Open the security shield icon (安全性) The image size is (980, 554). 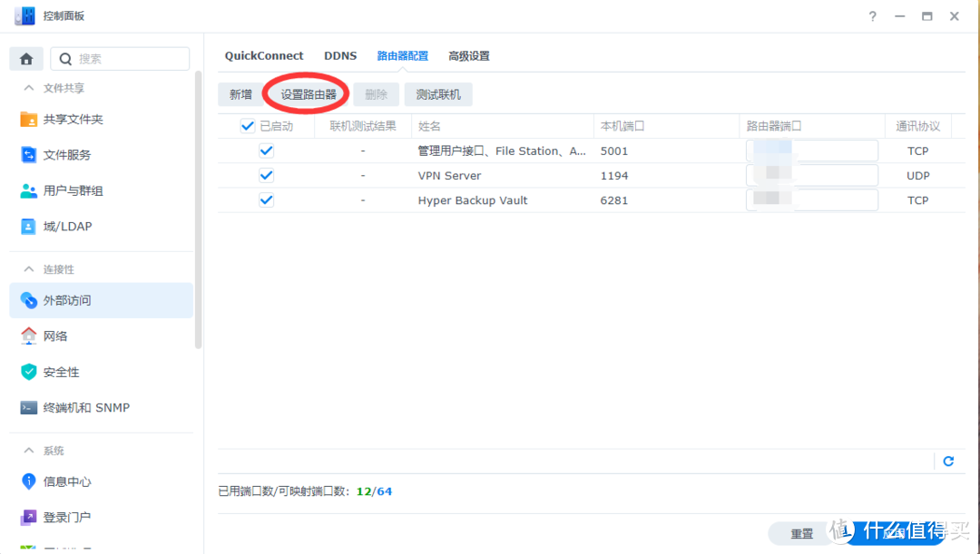click(29, 372)
